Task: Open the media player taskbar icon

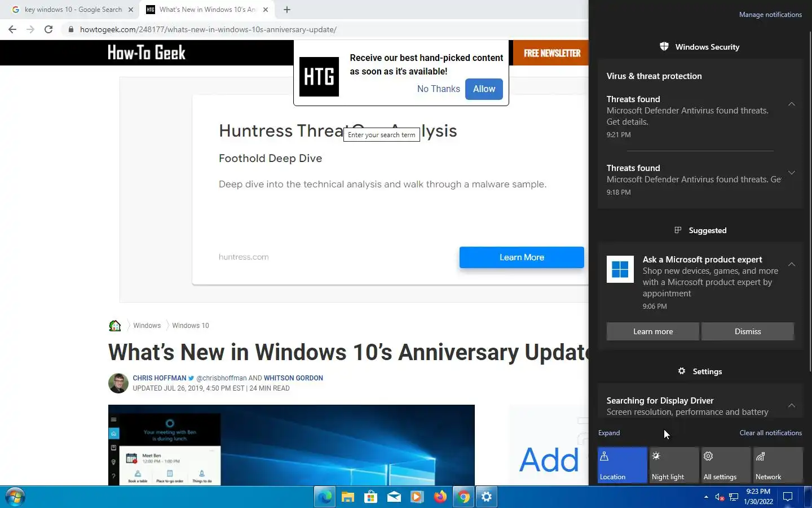Action: (x=417, y=497)
